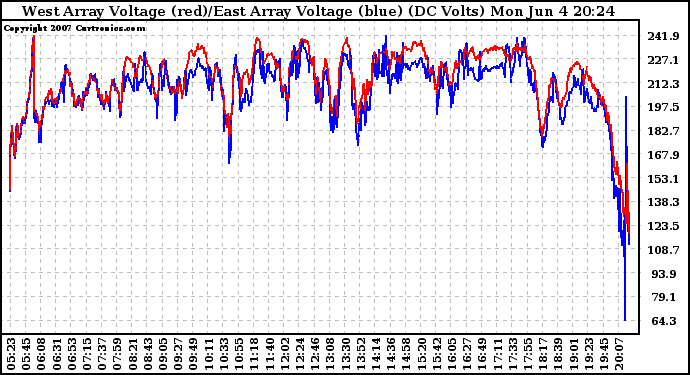Click the 06:08 time label
The image size is (690, 375).
tap(40, 354)
